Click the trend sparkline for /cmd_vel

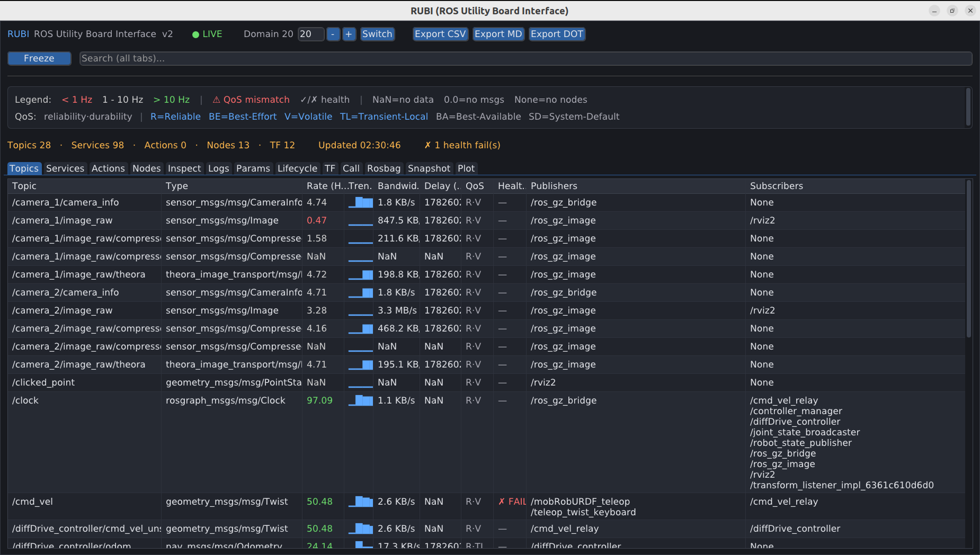360,502
